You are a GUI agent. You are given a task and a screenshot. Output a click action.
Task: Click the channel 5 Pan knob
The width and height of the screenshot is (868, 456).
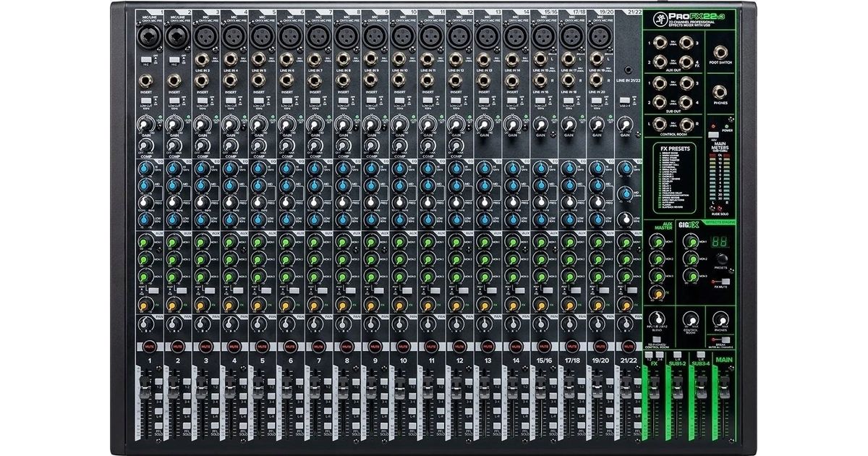click(x=258, y=326)
